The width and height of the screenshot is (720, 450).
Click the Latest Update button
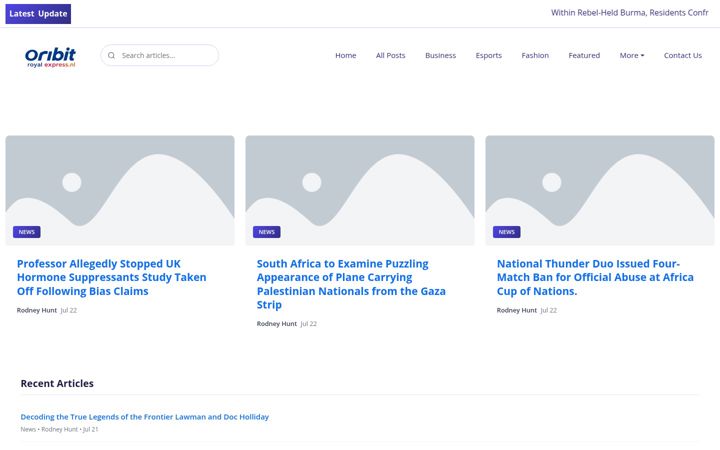[38, 14]
